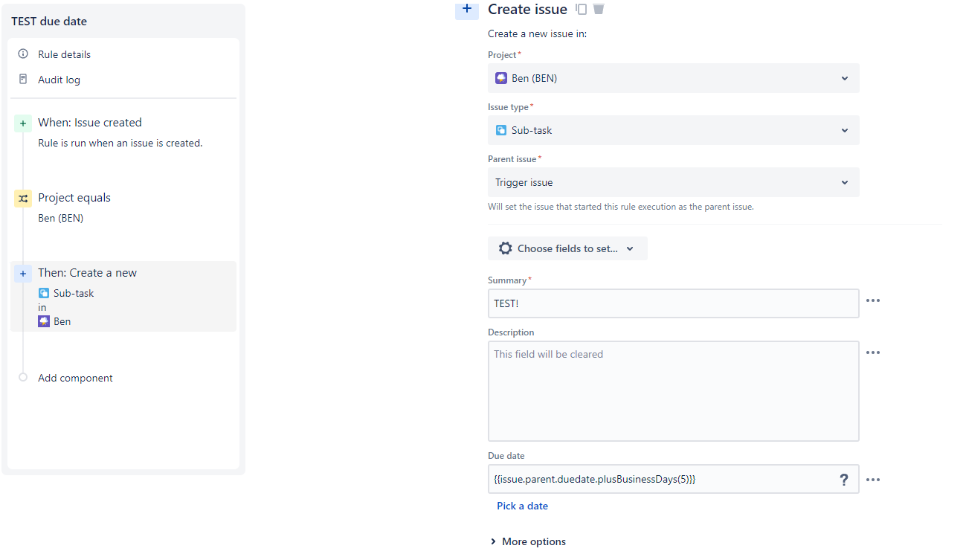Click the yellow Project equals condition icon

[23, 199]
